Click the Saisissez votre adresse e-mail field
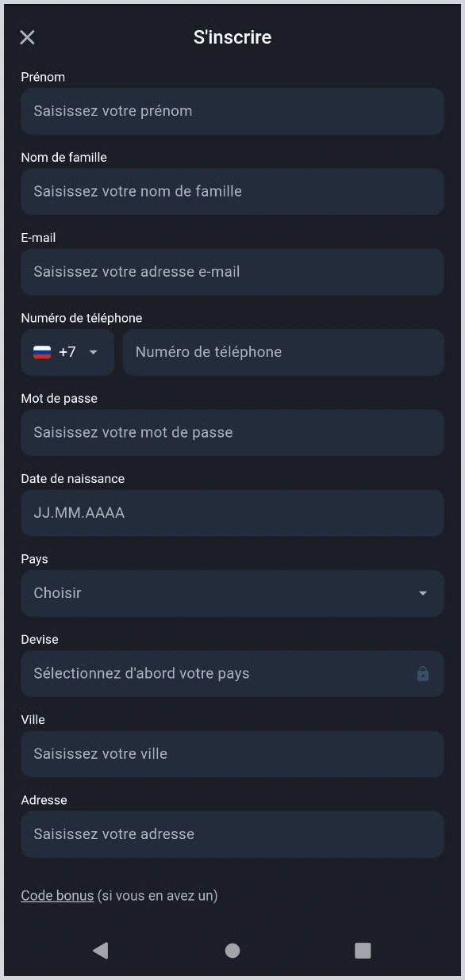 pos(232,271)
